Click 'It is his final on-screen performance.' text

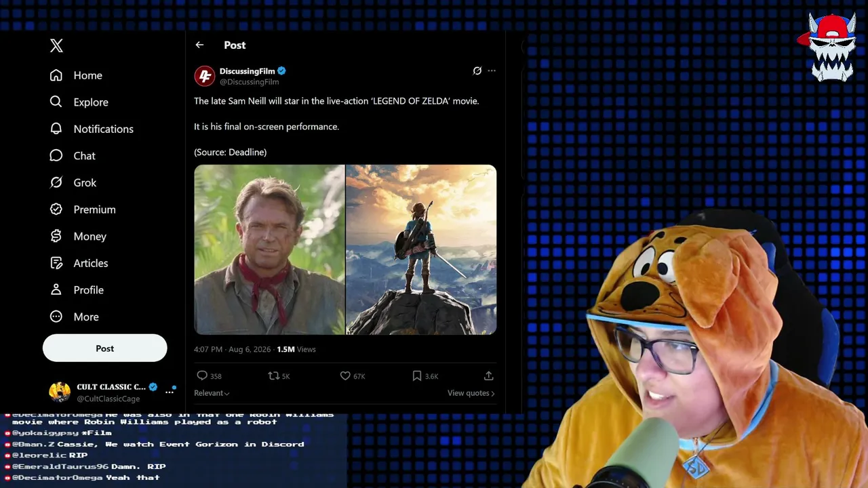pyautogui.click(x=267, y=126)
